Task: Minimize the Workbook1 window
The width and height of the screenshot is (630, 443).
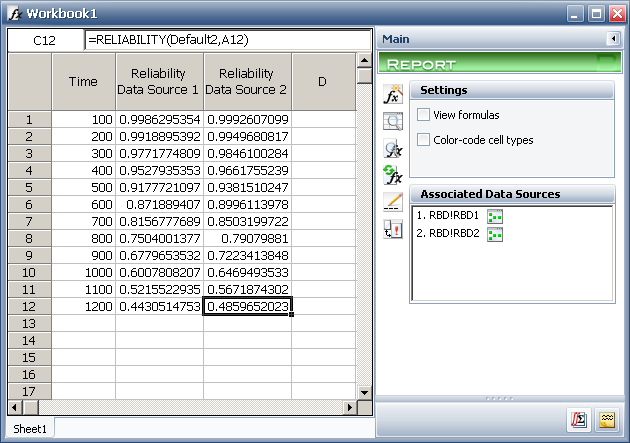Action: coord(575,14)
